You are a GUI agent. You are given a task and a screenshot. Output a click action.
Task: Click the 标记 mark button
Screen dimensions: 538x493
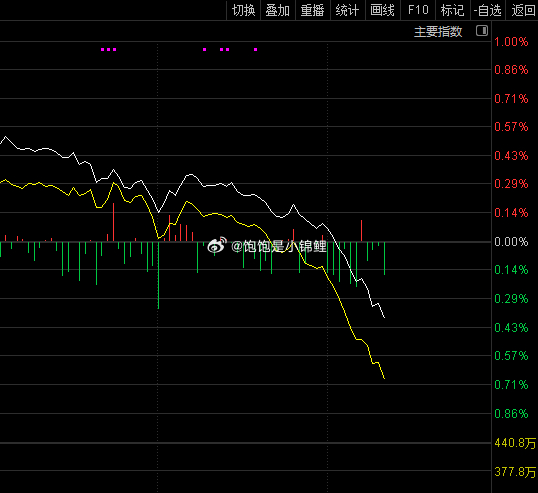click(453, 10)
